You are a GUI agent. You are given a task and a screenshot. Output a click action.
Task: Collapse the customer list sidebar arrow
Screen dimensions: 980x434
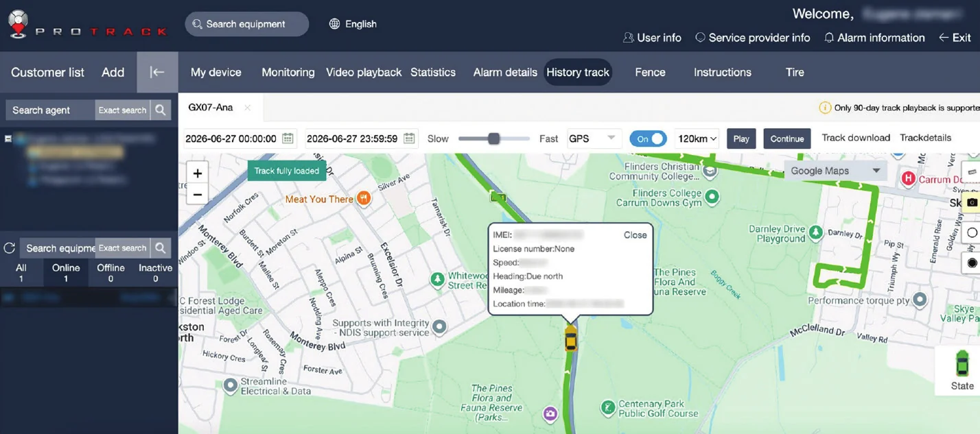[x=157, y=72]
